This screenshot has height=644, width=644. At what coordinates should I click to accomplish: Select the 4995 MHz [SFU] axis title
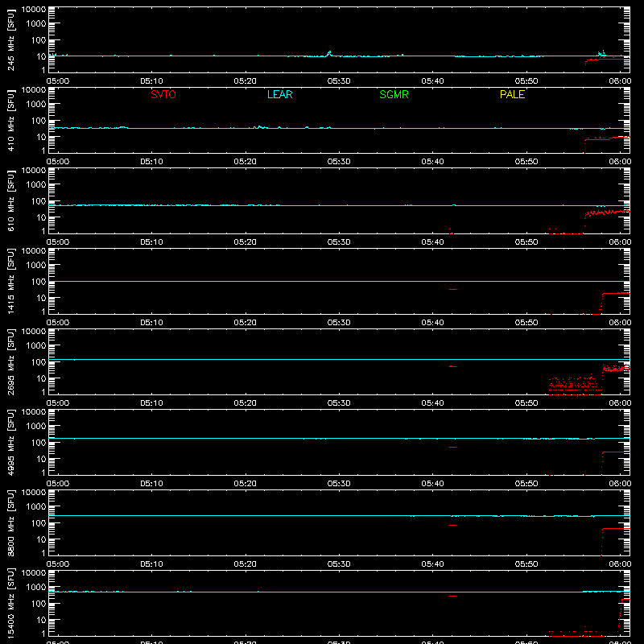10,442
